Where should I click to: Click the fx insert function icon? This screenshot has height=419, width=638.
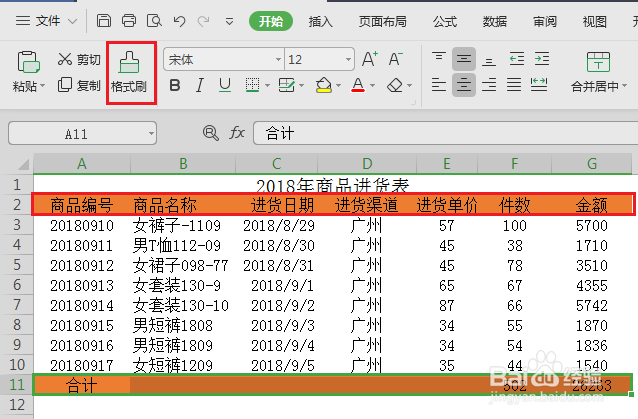(237, 133)
